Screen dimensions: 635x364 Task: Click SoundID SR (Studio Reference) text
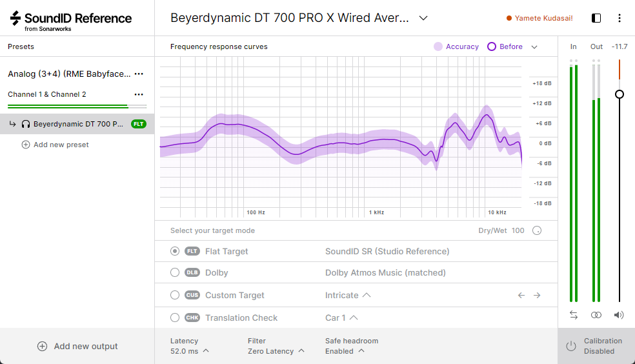[x=387, y=251]
